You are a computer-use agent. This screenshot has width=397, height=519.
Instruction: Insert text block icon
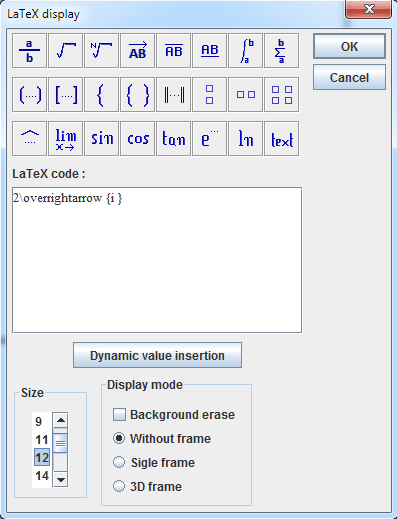click(281, 139)
